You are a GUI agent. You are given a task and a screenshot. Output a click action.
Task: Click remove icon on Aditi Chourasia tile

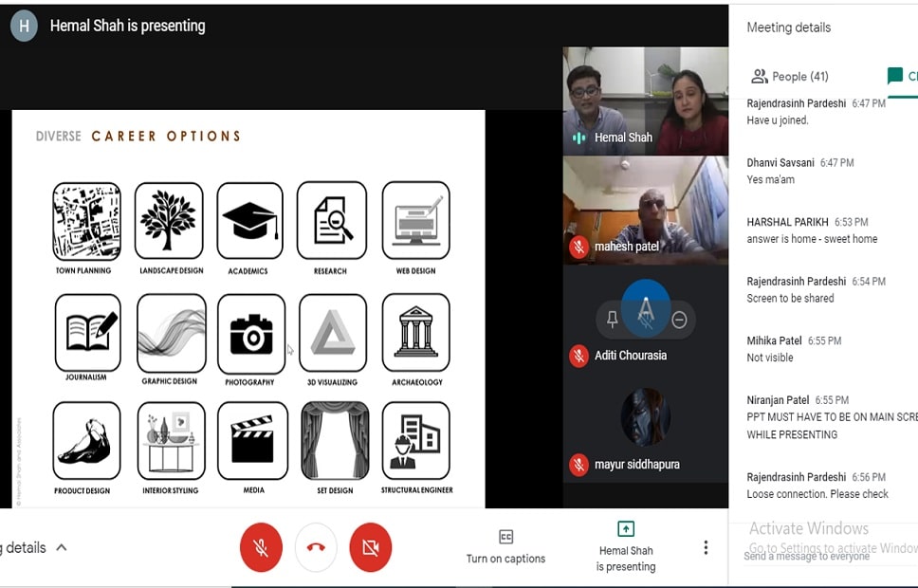tap(679, 321)
